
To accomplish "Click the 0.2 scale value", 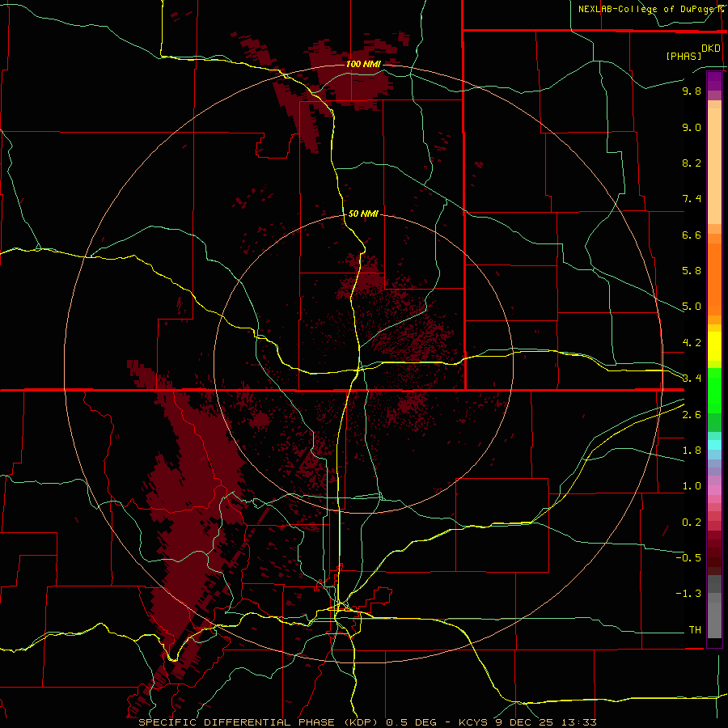I will tap(692, 523).
